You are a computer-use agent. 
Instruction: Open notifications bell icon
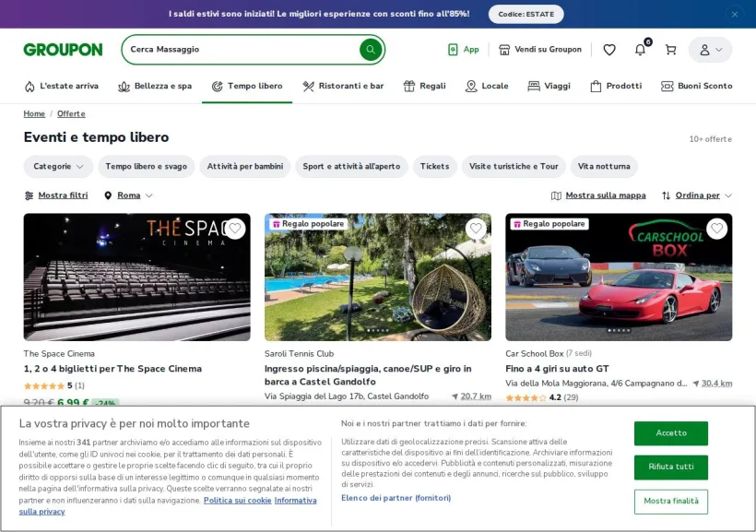point(640,50)
